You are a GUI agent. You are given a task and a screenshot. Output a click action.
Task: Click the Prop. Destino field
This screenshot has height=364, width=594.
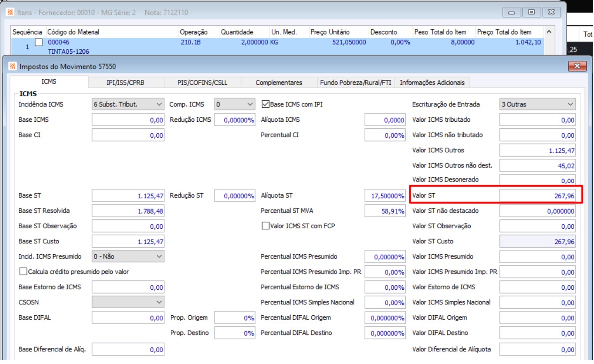235,333
